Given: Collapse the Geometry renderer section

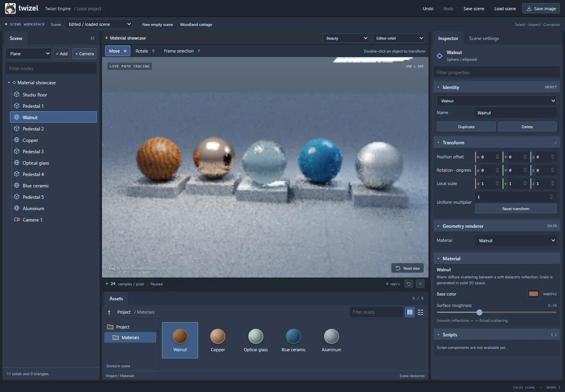Looking at the screenshot, I should [x=438, y=226].
